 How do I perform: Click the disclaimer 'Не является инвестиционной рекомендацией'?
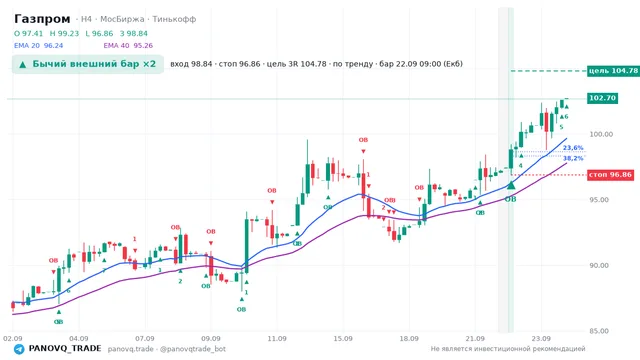pyautogui.click(x=508, y=349)
